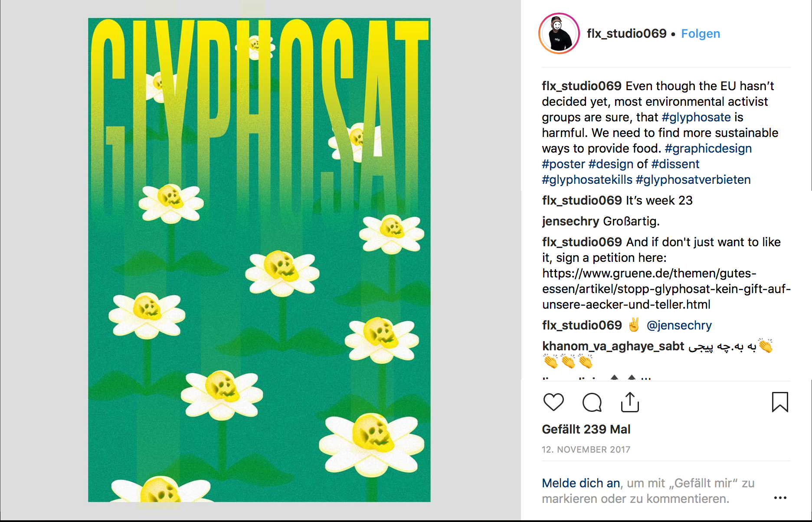Open the #glyphosatverbieten hashtag

(693, 179)
